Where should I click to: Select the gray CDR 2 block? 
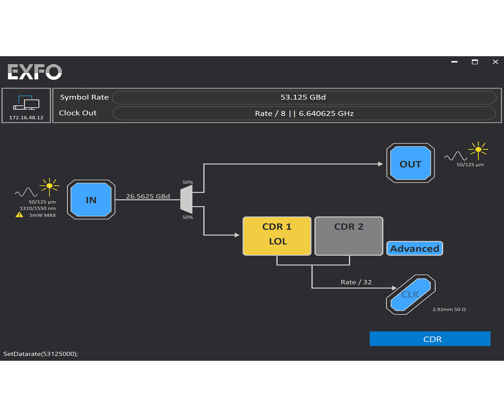[349, 236]
